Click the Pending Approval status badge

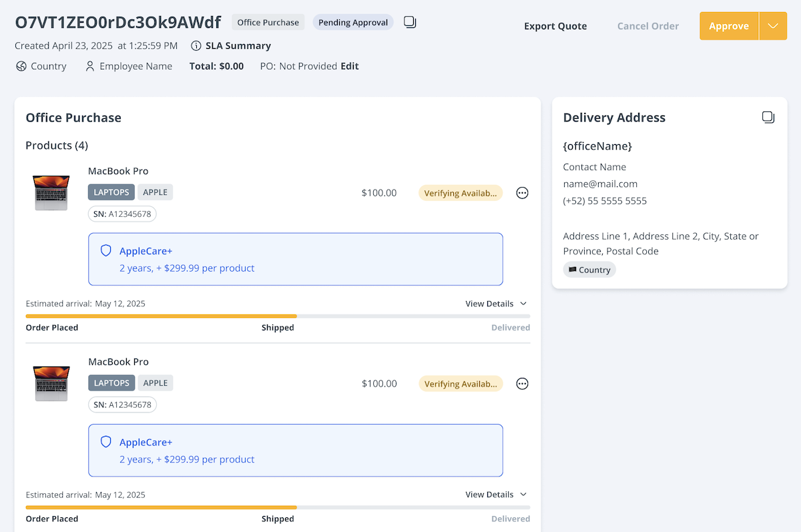[x=353, y=23]
